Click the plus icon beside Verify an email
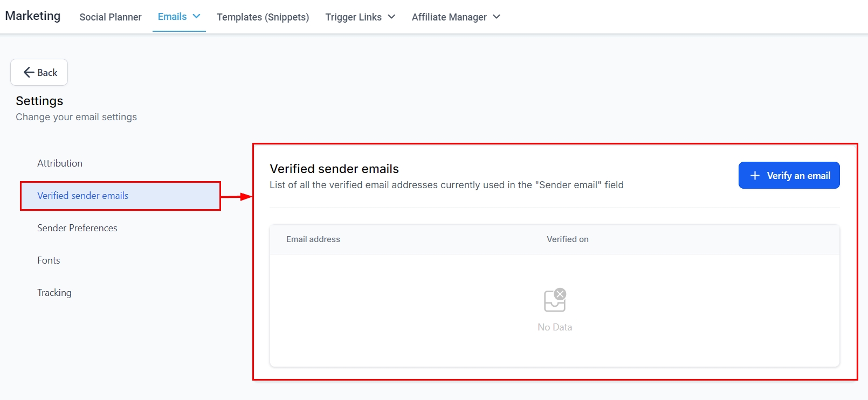 point(755,176)
